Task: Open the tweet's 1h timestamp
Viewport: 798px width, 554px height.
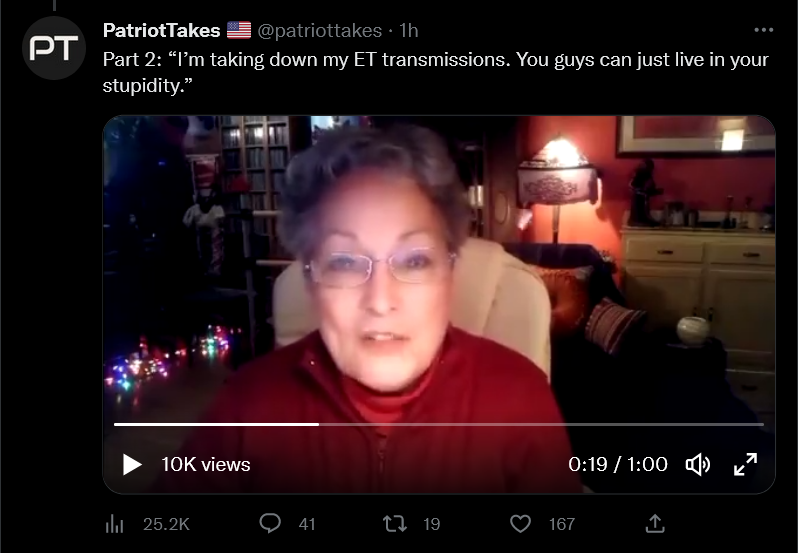Action: pos(409,31)
